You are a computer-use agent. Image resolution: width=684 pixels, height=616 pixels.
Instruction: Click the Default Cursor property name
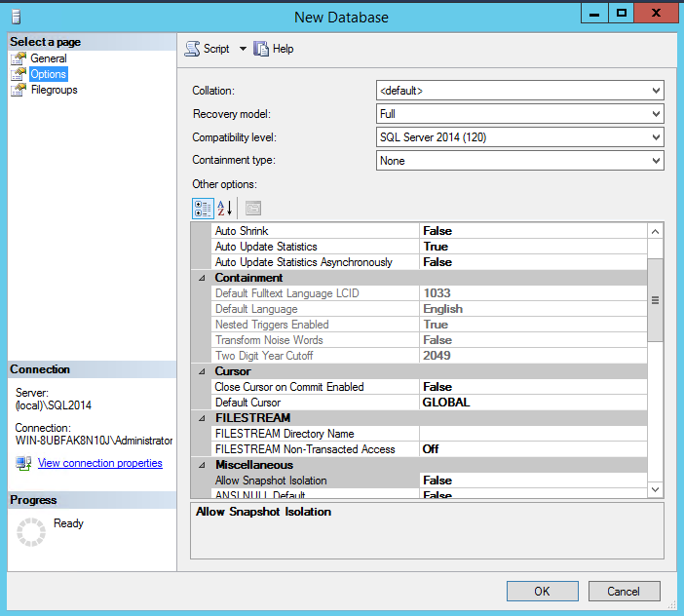coord(247,403)
